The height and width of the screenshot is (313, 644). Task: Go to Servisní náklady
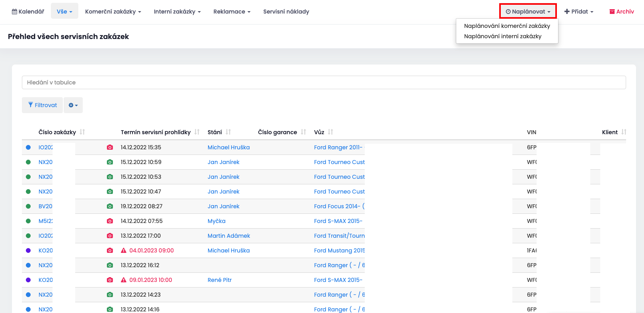tap(286, 12)
